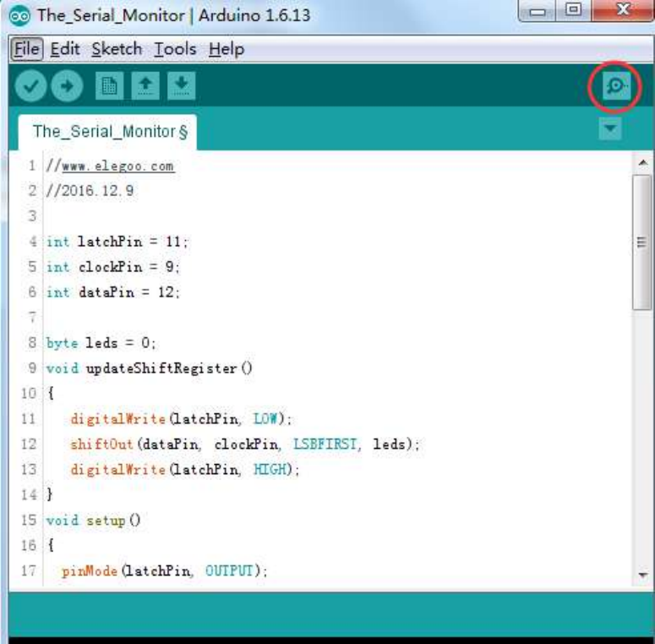Open the Sketch menu
The image size is (655, 644).
tap(117, 49)
